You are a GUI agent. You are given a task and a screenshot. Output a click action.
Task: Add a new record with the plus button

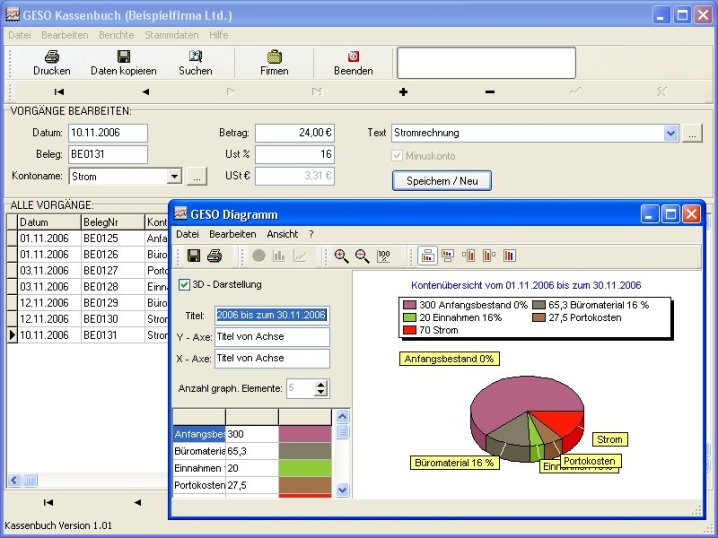(404, 92)
